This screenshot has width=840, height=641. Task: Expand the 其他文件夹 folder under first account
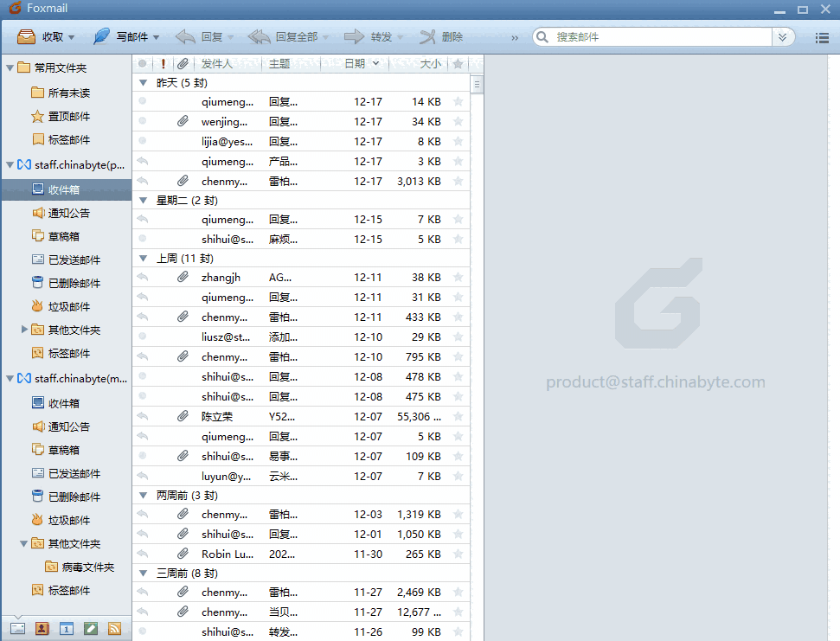(x=25, y=330)
